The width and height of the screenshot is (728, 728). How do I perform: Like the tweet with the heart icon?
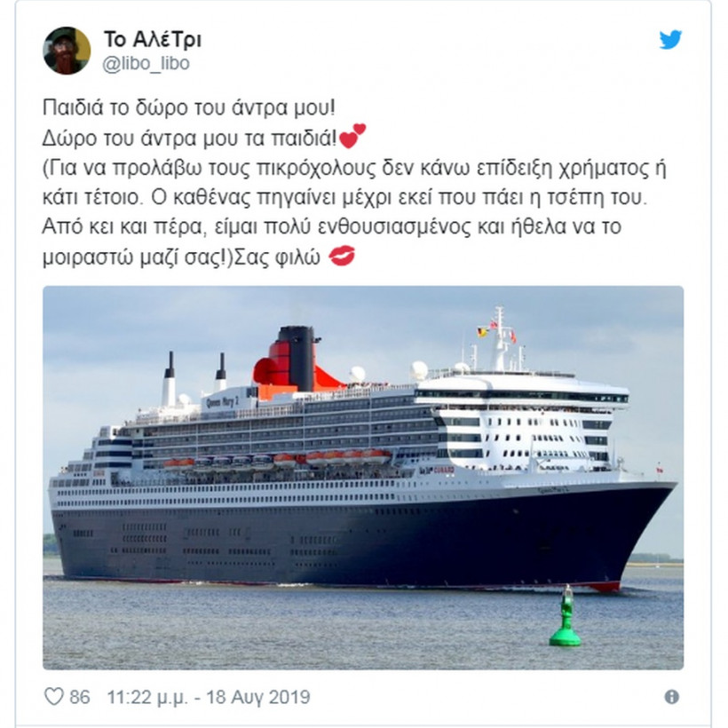point(53,696)
